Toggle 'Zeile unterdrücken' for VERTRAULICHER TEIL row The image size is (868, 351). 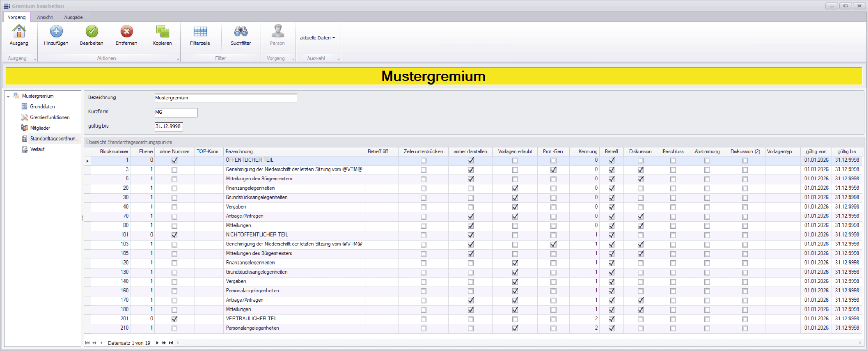(x=423, y=319)
